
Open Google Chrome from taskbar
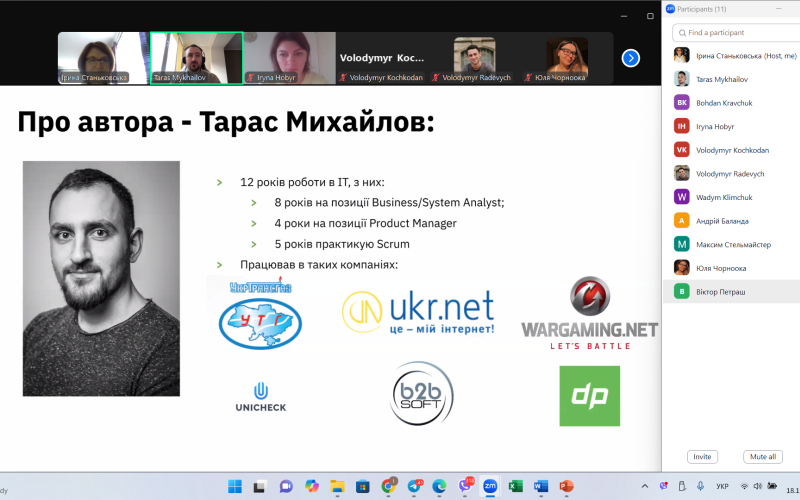click(x=388, y=486)
